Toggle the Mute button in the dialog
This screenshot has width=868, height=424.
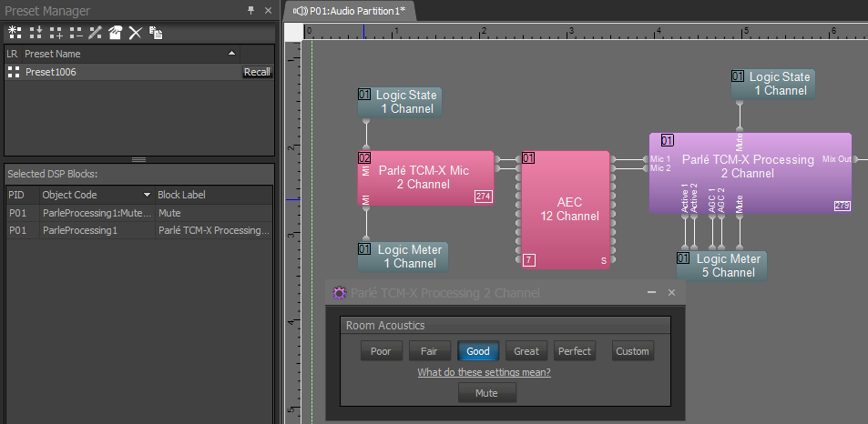(486, 393)
